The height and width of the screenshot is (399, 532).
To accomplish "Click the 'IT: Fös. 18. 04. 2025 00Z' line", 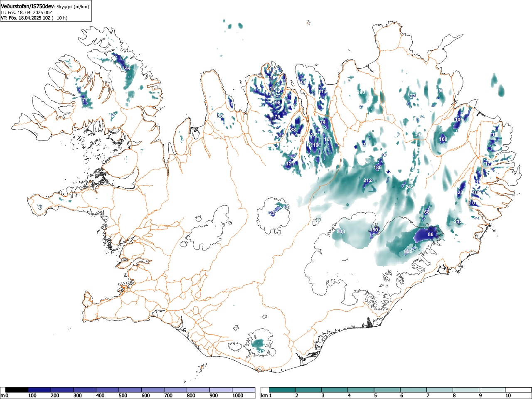I will point(26,12).
